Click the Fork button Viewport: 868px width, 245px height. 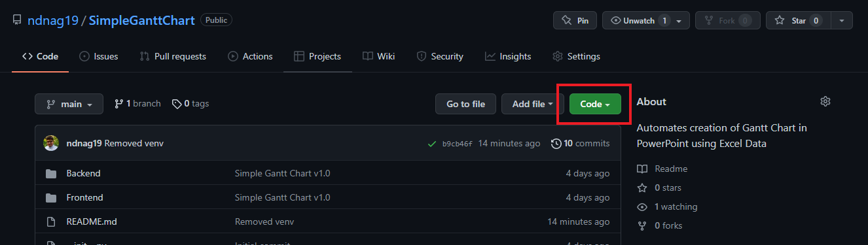click(727, 21)
